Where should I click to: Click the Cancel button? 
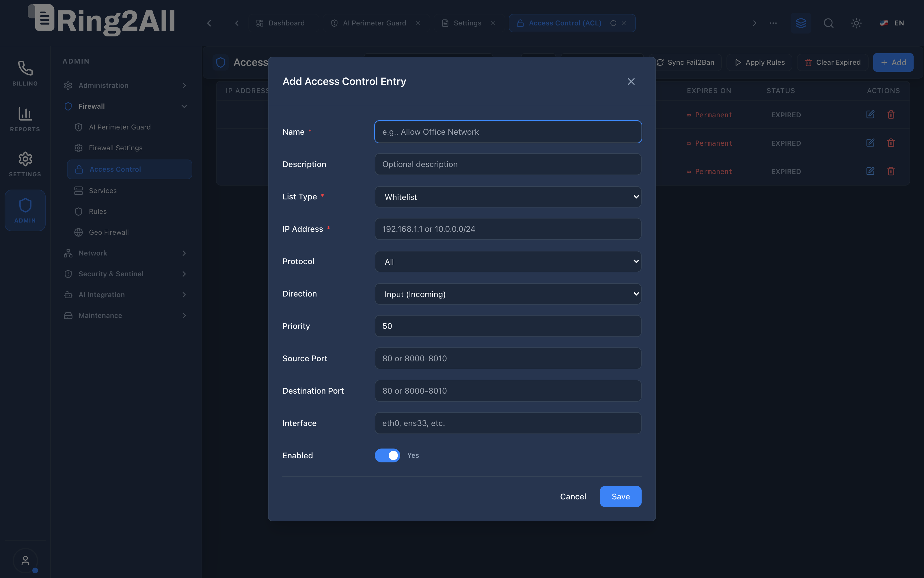click(x=573, y=496)
